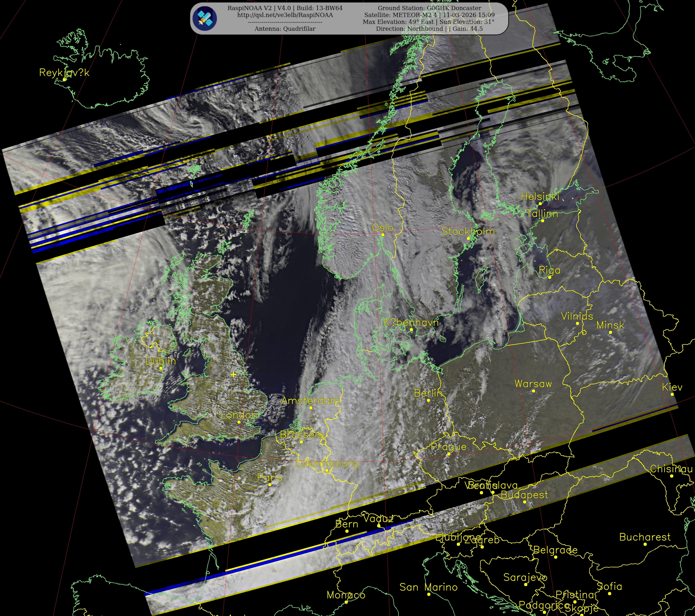Click the Oslo city marker dot
The image size is (695, 616).
click(x=383, y=235)
